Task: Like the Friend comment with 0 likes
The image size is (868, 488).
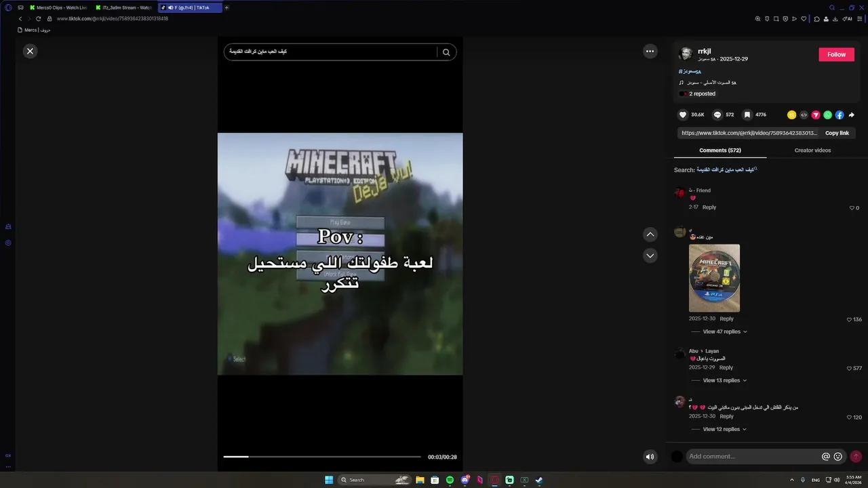Action: (852, 208)
